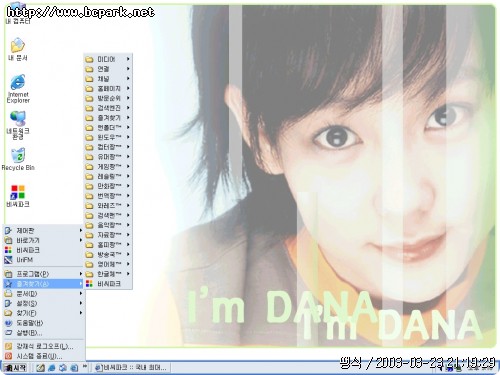Image resolution: width=500 pixels, height=375 pixels.
Task: Open the 홈피짱™ favorites entry
Action: [x=108, y=245]
